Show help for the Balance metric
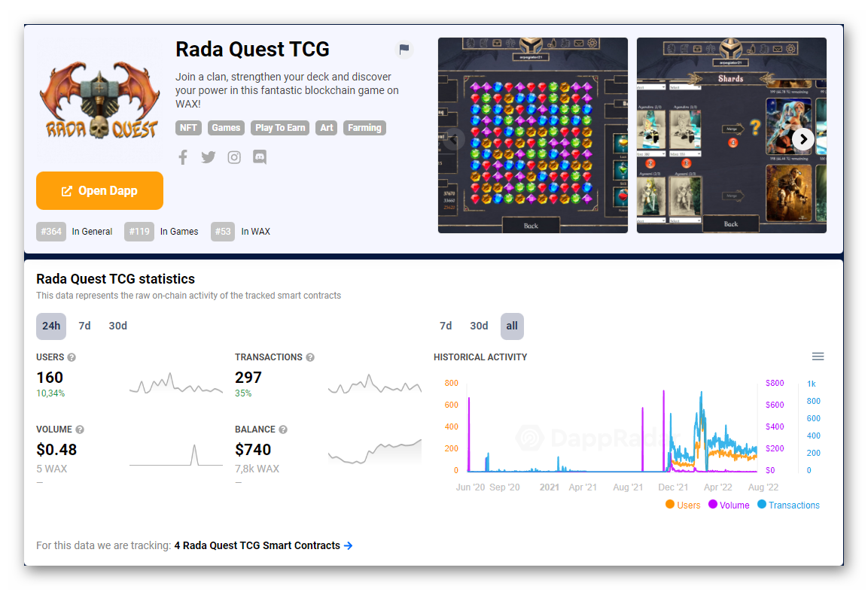Screen dimensions: 868x592 click(x=283, y=430)
